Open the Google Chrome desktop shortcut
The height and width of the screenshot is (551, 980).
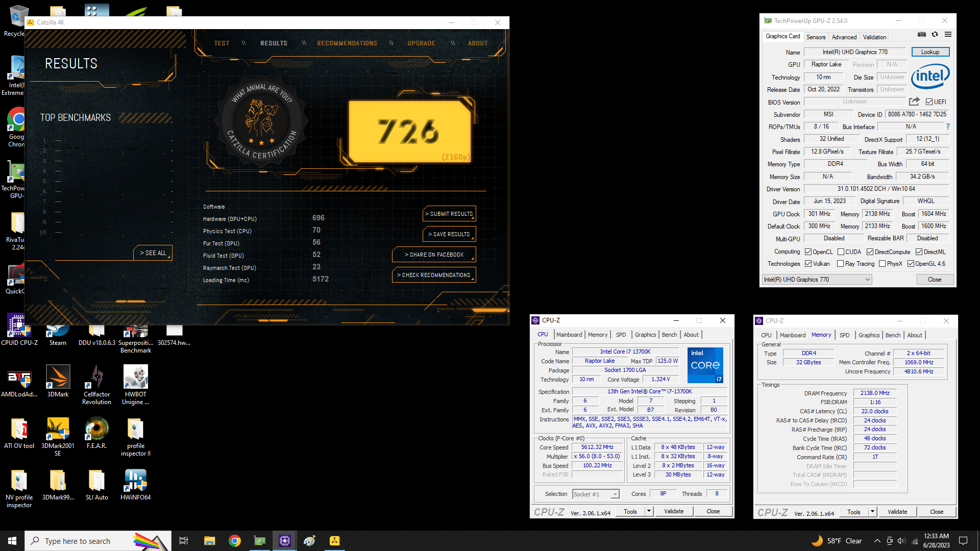(x=16, y=128)
